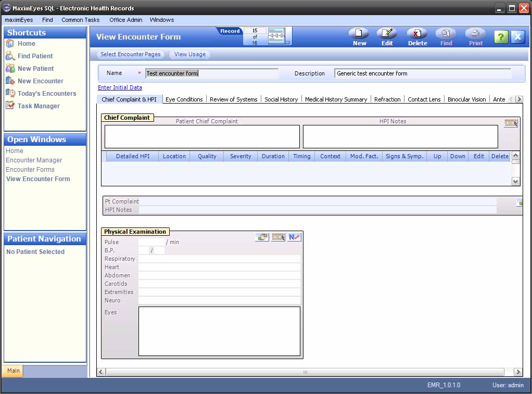Viewport: 532px width, 394px height.
Task: Click the Find toolbar icon
Action: pyautogui.click(x=446, y=34)
